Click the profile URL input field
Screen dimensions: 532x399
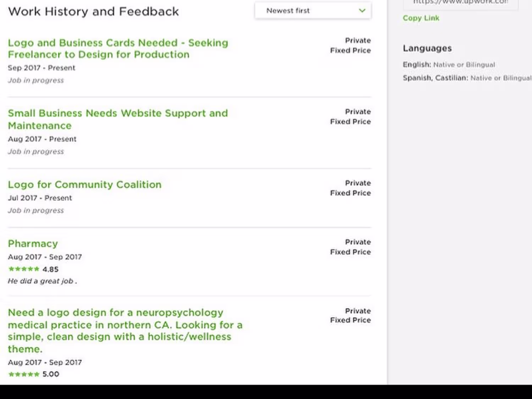[x=460, y=4]
